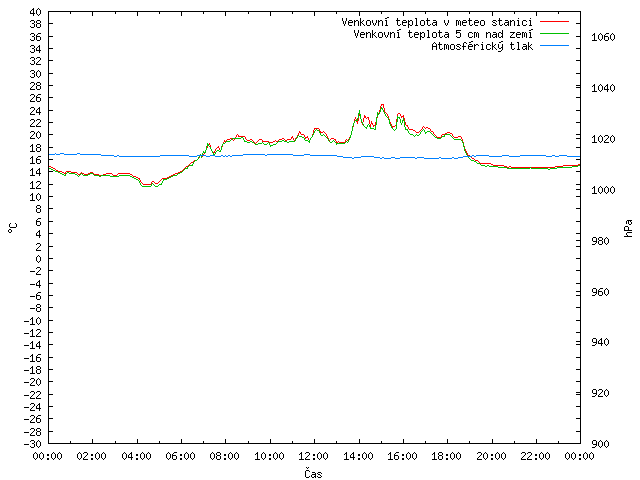Click temperature axis label '40'
Viewport: 640px width, 480px height.
(x=36, y=12)
